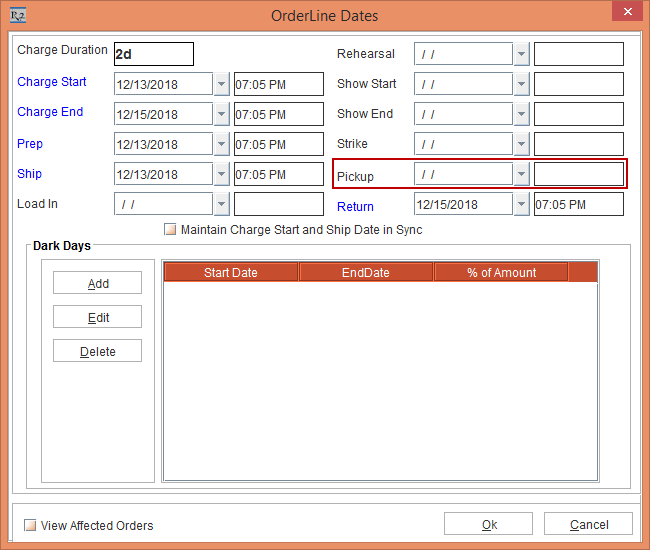
Task: Expand the Charge End date picker
Action: [x=221, y=114]
